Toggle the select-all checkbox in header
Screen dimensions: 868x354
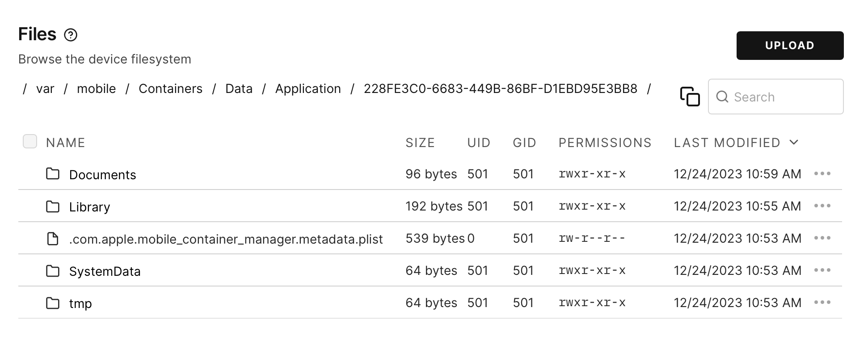tap(30, 141)
